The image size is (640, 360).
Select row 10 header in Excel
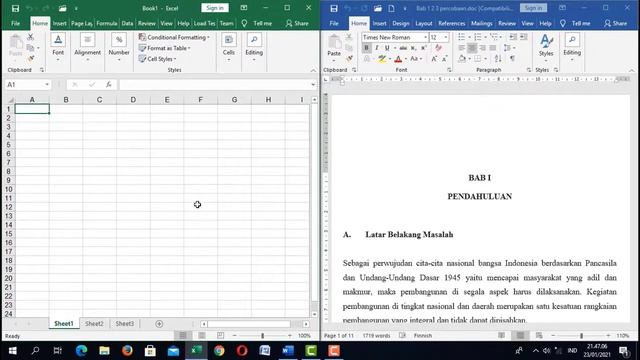[x=9, y=189]
